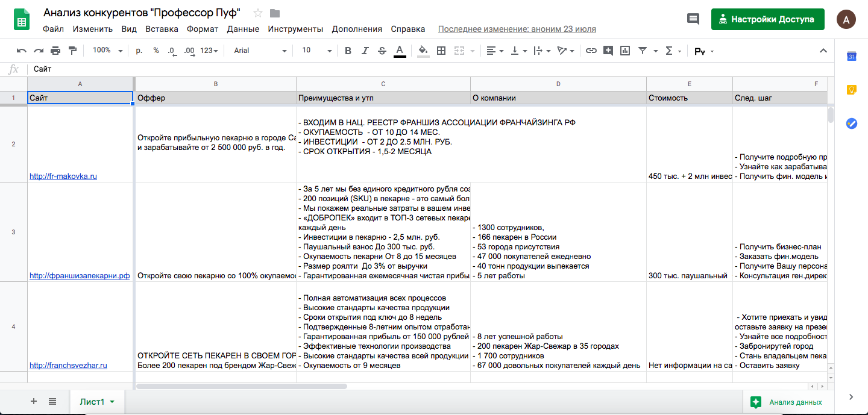Open the Файл menu

pos(54,29)
